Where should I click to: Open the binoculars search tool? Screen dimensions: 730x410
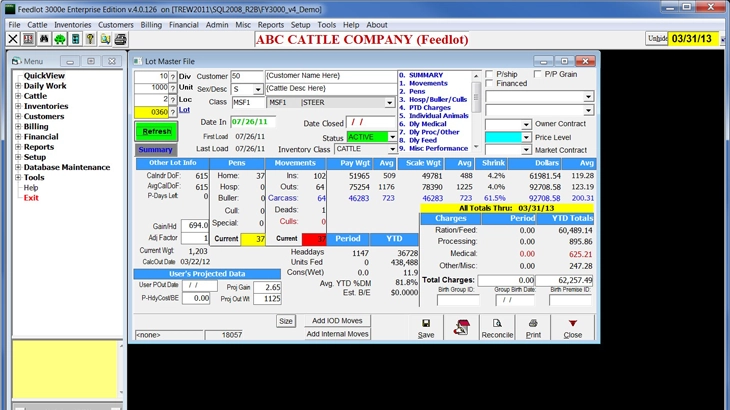(x=44, y=39)
